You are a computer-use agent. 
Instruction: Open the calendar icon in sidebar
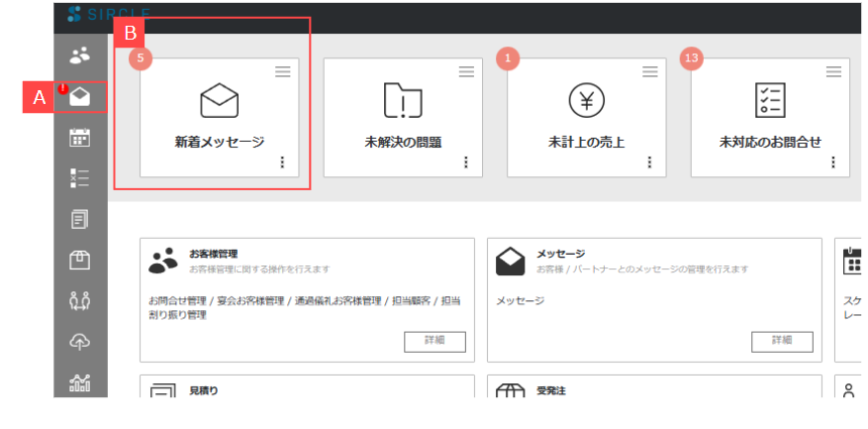pyautogui.click(x=80, y=138)
